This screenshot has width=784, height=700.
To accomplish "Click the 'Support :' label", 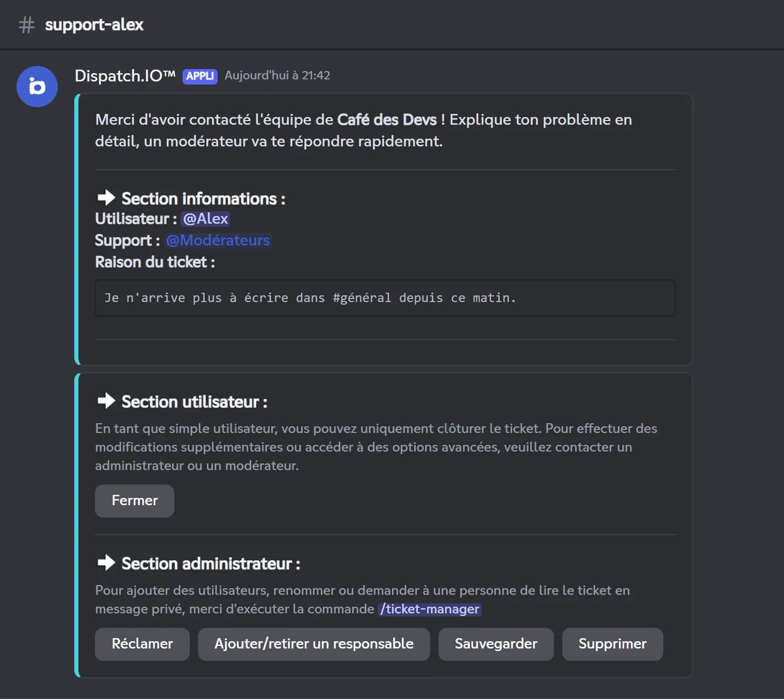I will click(x=127, y=240).
